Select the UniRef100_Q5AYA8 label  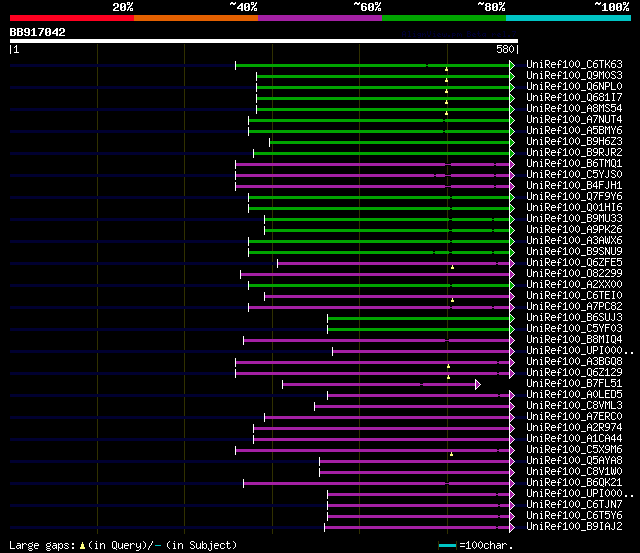tap(574, 461)
